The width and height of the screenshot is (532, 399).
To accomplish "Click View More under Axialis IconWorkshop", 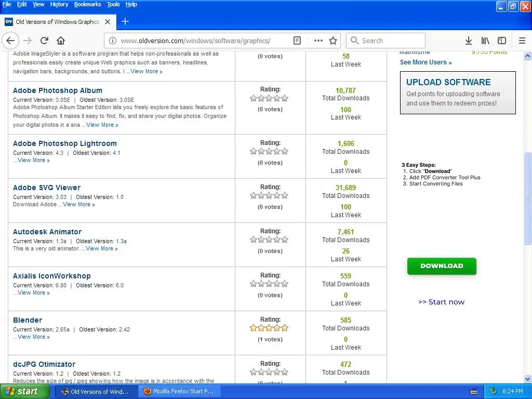I will pyautogui.click(x=34, y=292).
